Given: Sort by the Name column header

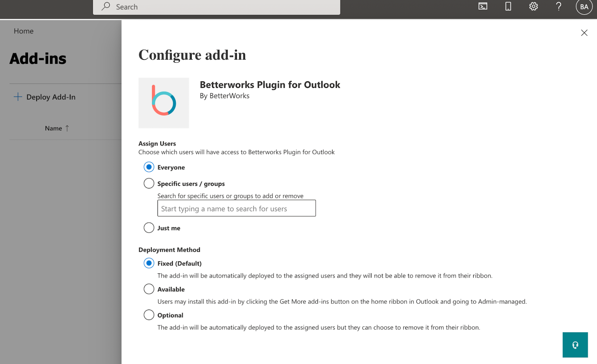Looking at the screenshot, I should tap(57, 128).
